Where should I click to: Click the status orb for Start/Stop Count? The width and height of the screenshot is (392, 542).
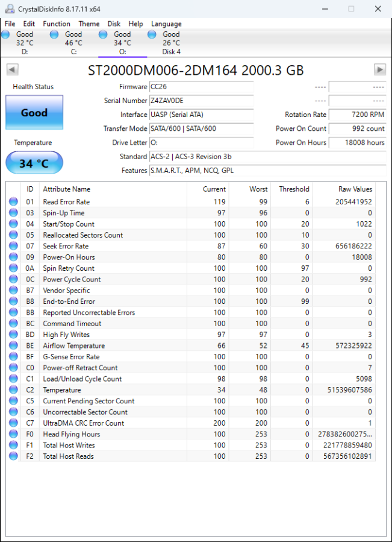[x=13, y=224]
